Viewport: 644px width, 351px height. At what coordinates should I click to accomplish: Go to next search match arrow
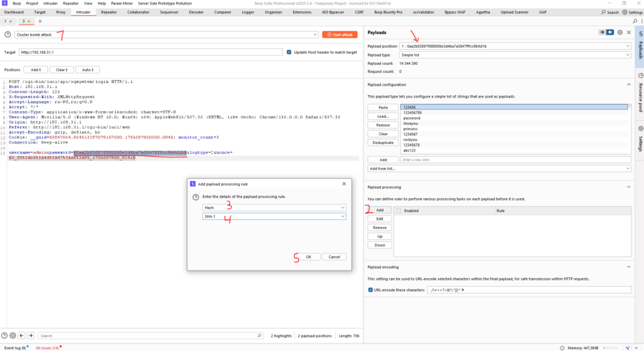click(x=31, y=335)
